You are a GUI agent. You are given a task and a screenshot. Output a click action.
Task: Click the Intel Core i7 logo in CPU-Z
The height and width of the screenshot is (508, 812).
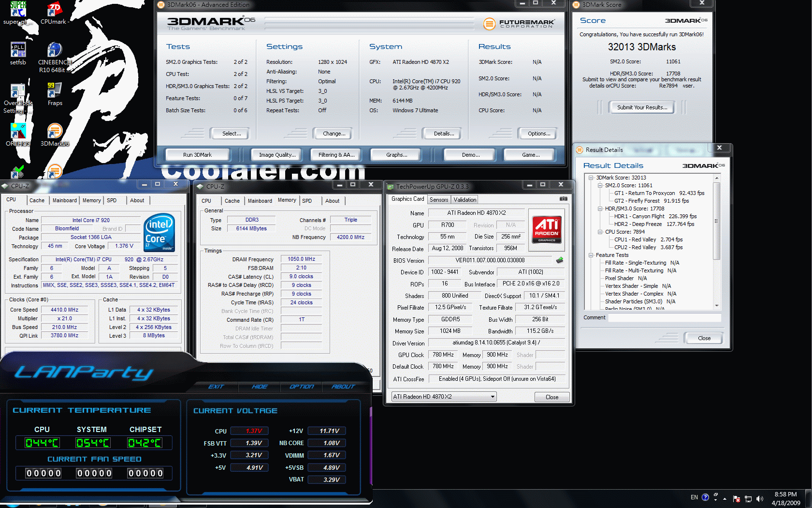click(159, 233)
